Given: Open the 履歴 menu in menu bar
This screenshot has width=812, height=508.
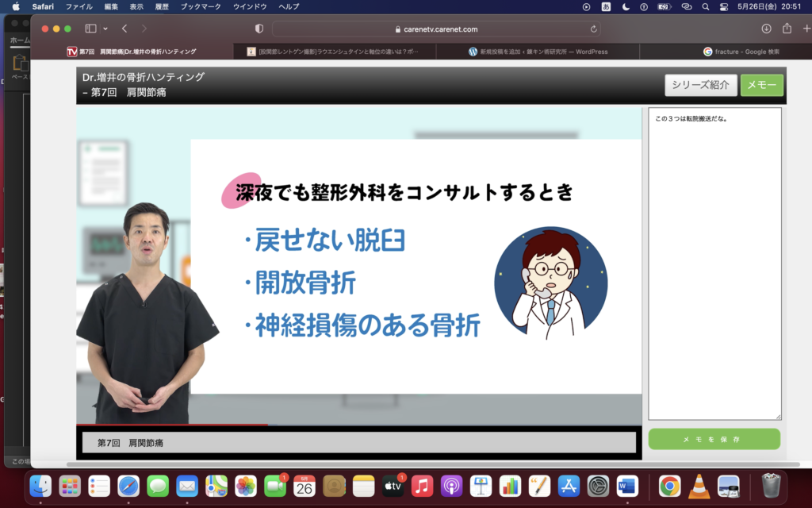Looking at the screenshot, I should [x=161, y=6].
